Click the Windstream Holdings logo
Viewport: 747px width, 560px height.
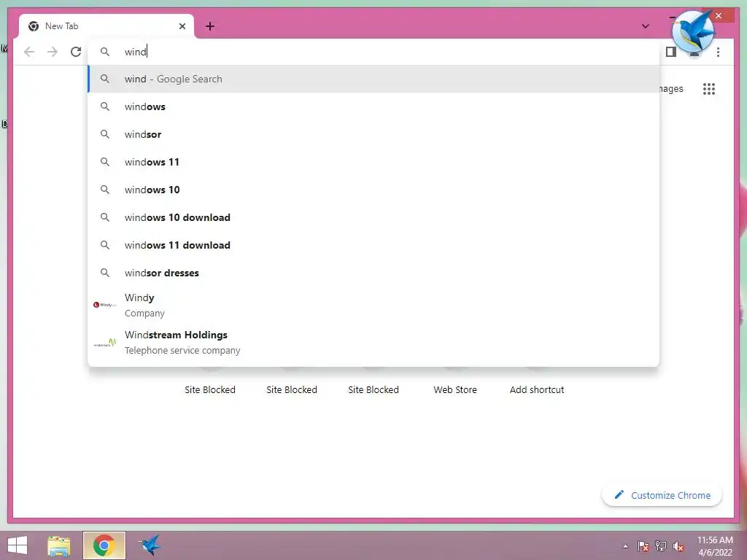pos(105,343)
